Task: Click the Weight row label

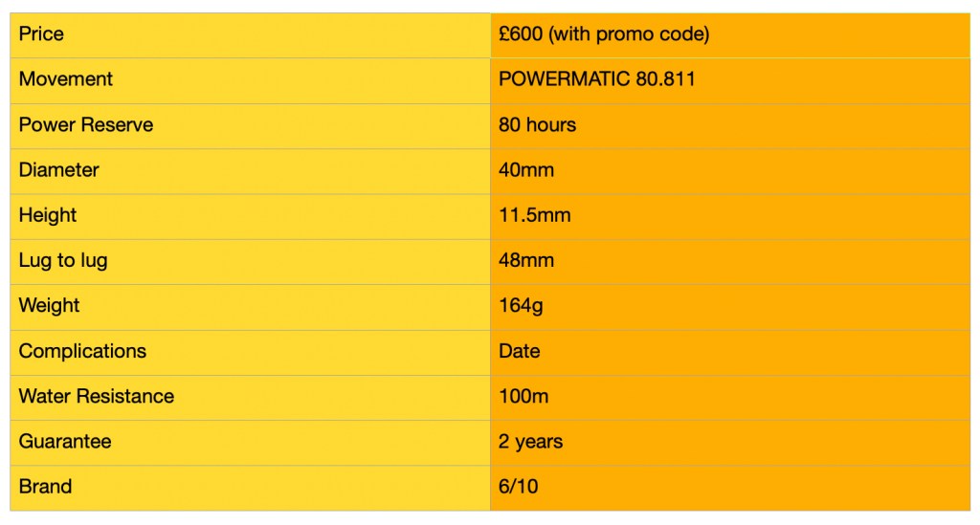Action: point(50,306)
